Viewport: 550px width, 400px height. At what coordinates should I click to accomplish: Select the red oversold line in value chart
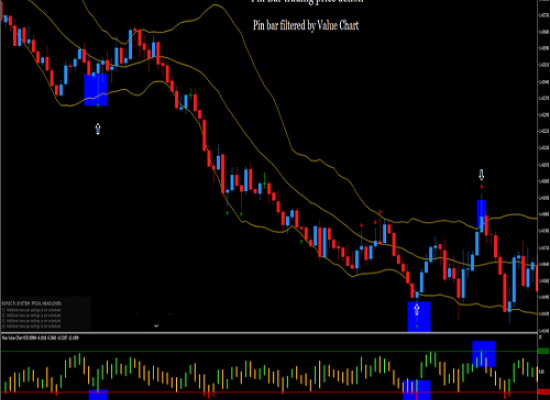pyautogui.click(x=269, y=392)
